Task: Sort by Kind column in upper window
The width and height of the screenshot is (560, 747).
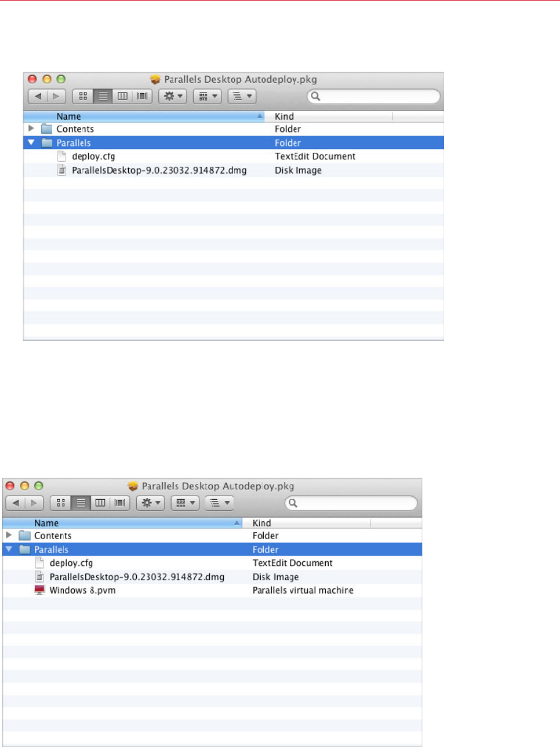Action: click(329, 116)
